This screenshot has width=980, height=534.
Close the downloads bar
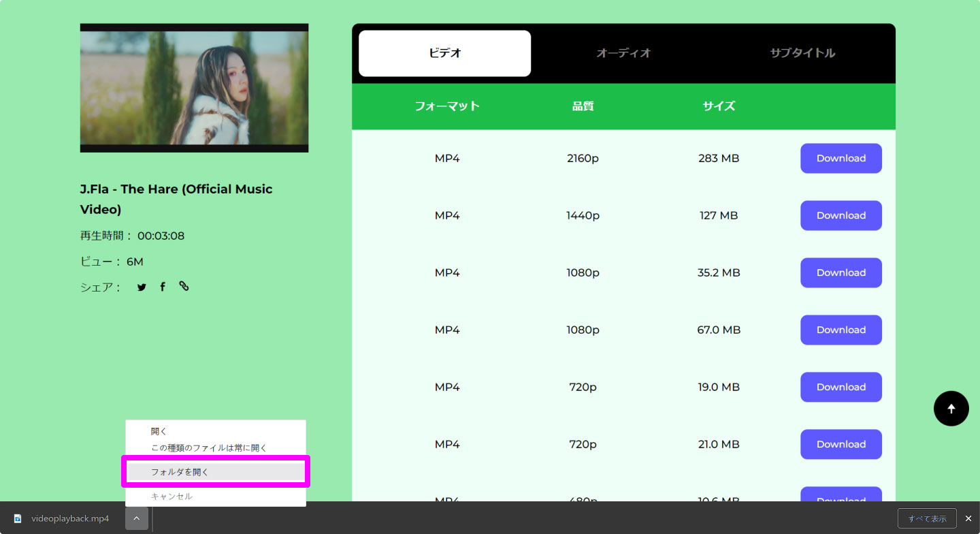968,518
